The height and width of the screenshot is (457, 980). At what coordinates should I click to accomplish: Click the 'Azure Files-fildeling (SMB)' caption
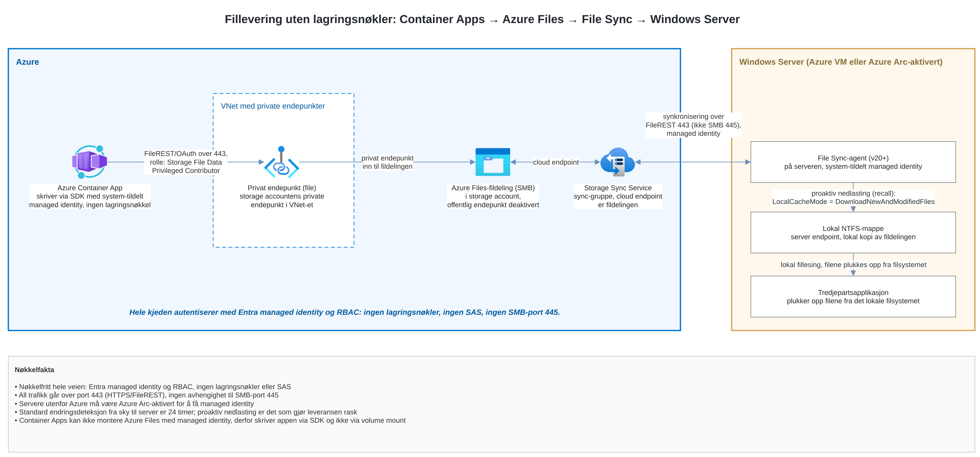click(493, 196)
